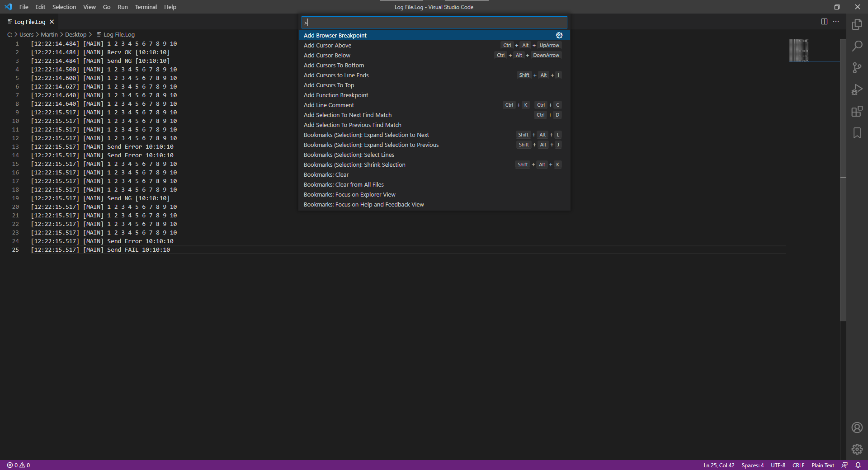Click errors and warnings status indicator
The width and height of the screenshot is (868, 470).
(x=19, y=465)
